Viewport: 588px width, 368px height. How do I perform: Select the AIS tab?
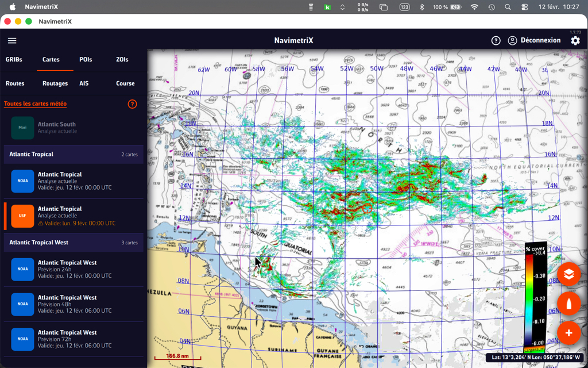[x=84, y=83]
